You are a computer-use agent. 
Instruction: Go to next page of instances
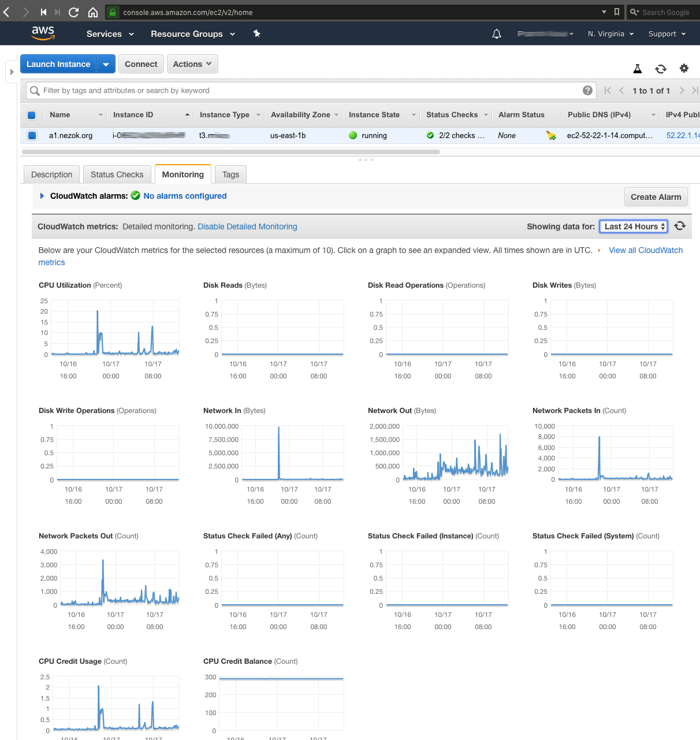pos(682,90)
